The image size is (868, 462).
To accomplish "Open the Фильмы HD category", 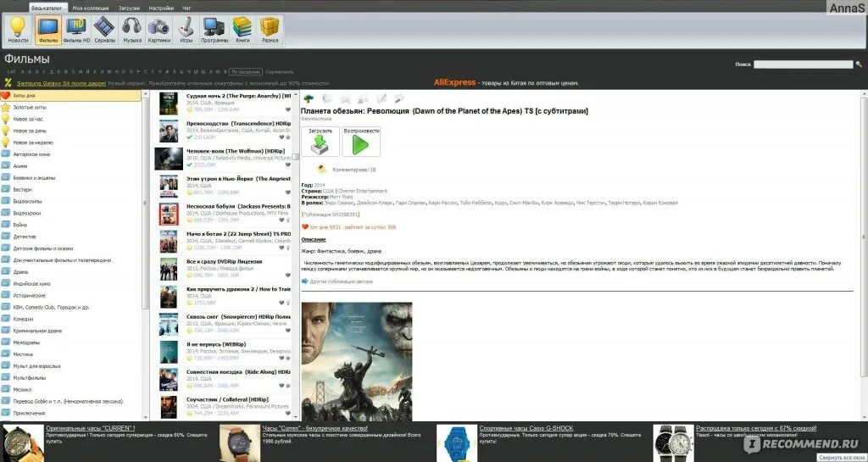I will pos(76,30).
